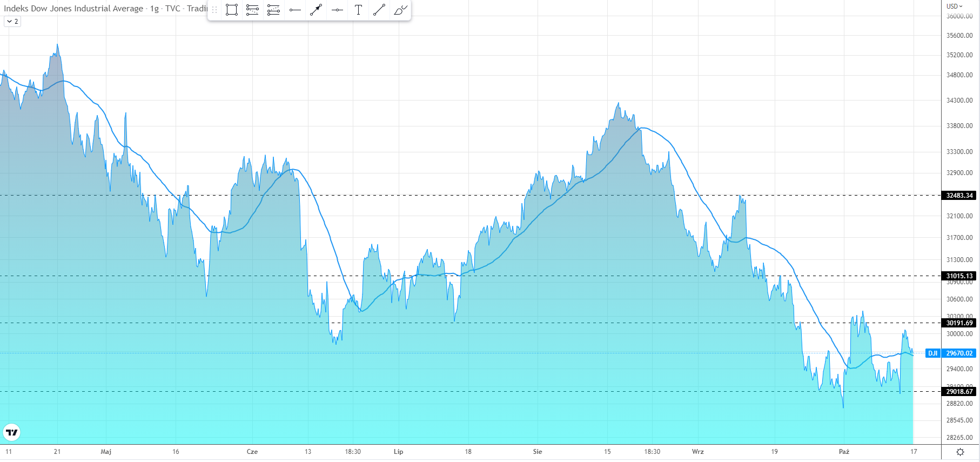The height and width of the screenshot is (462, 980).
Task: Click the Wrz date label on time axis
Action: pyautogui.click(x=698, y=452)
